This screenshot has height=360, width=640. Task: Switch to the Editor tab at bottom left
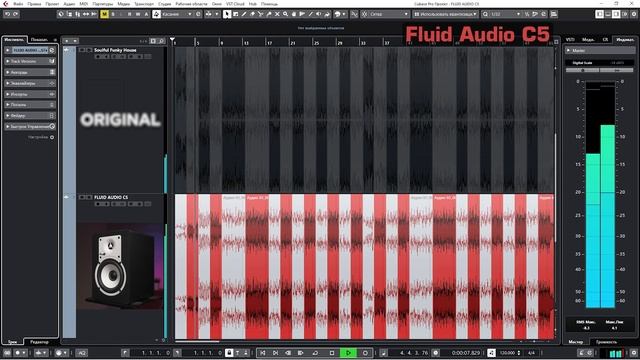tap(39, 342)
